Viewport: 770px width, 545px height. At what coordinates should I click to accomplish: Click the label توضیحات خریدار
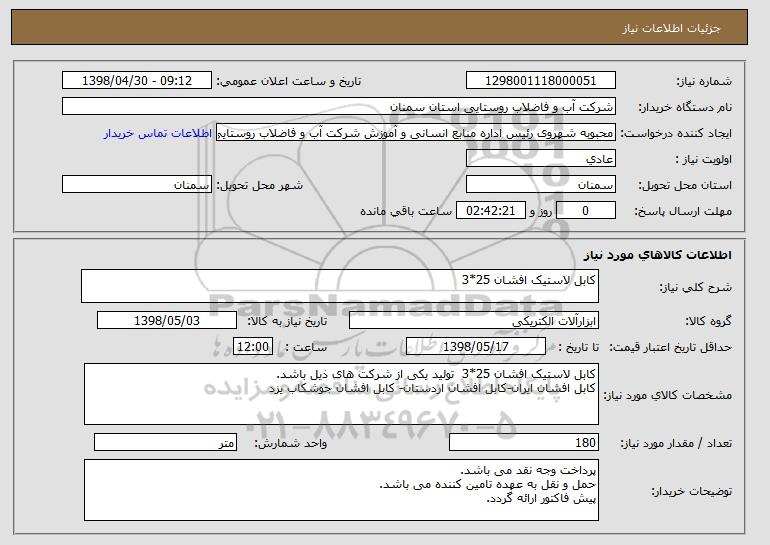pos(691,491)
